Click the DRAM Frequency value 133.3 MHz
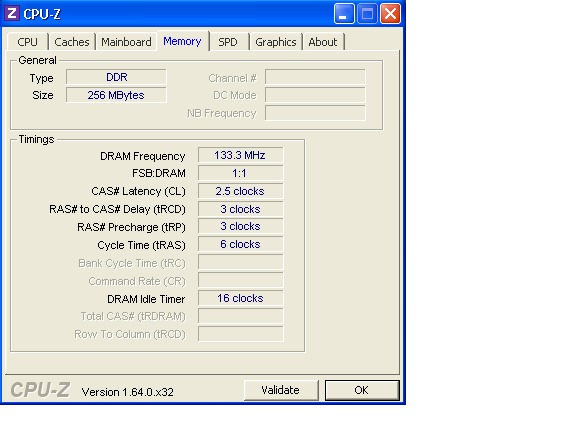 pyautogui.click(x=241, y=155)
